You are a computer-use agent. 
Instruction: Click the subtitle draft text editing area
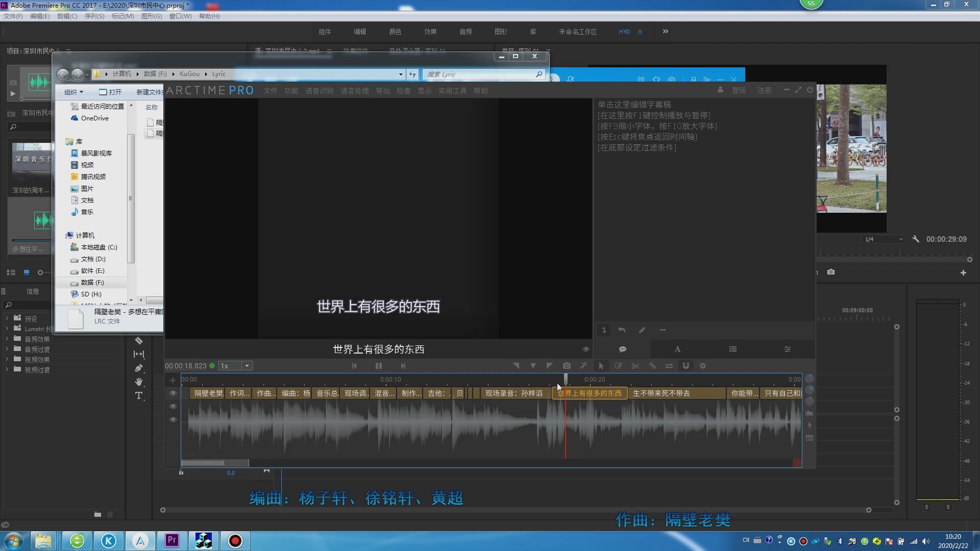pyautogui.click(x=704, y=209)
